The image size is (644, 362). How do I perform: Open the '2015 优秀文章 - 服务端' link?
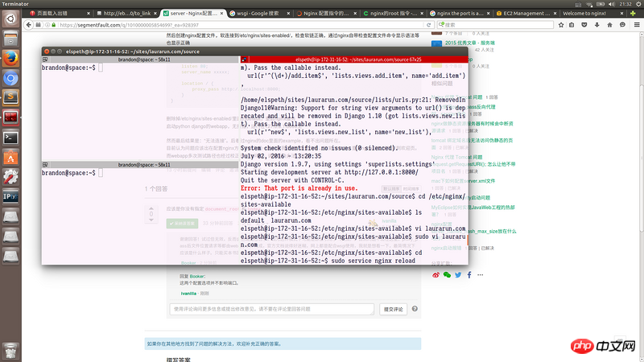coord(470,43)
